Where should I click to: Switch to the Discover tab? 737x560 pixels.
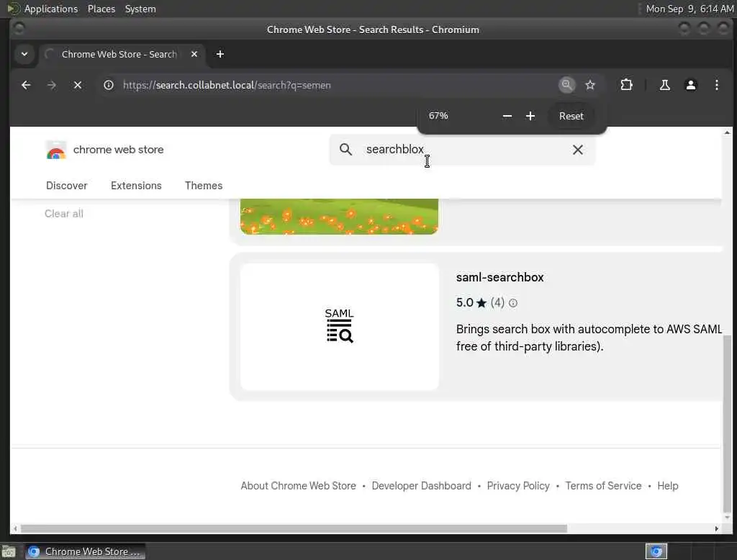[67, 186]
